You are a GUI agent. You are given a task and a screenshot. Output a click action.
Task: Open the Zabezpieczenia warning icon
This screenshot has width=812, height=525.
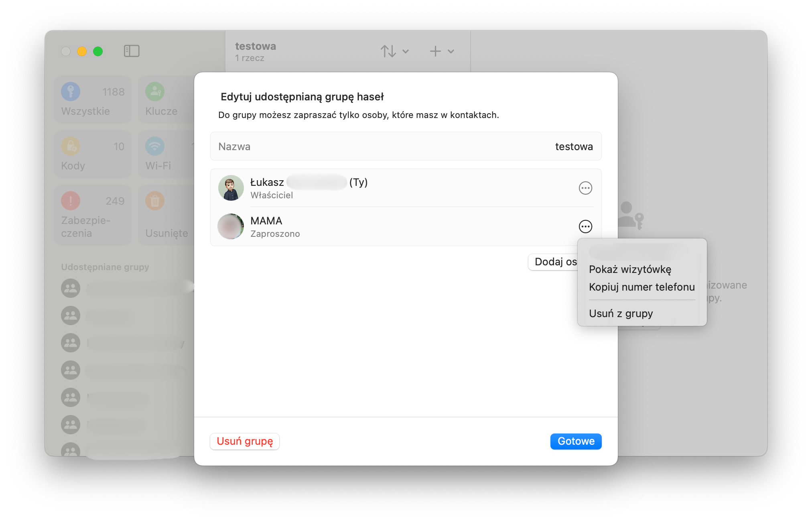(71, 201)
